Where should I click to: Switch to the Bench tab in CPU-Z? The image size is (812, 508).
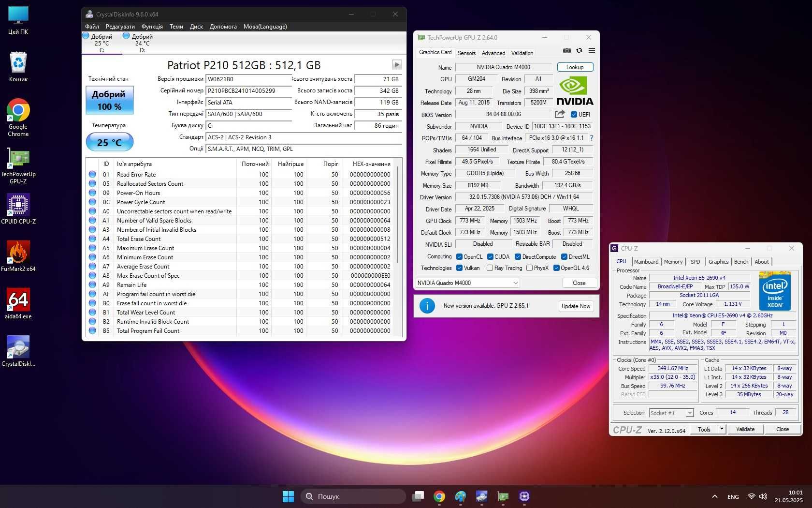741,262
